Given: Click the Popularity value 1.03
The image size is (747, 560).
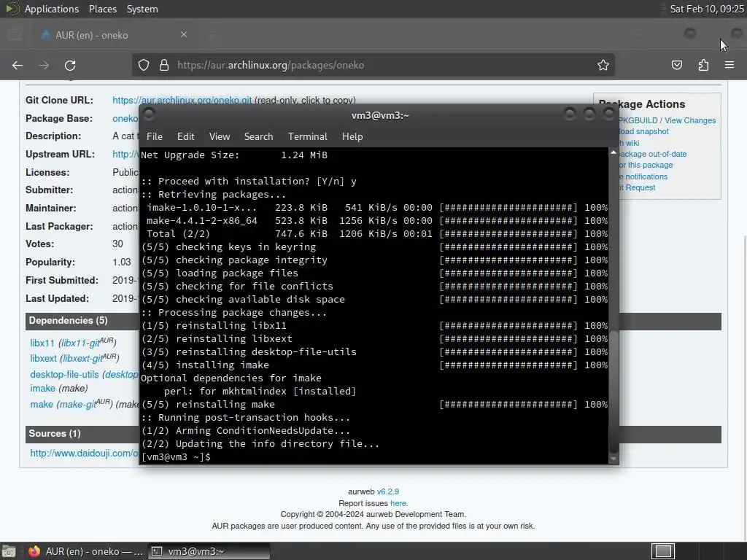Looking at the screenshot, I should pyautogui.click(x=122, y=262).
